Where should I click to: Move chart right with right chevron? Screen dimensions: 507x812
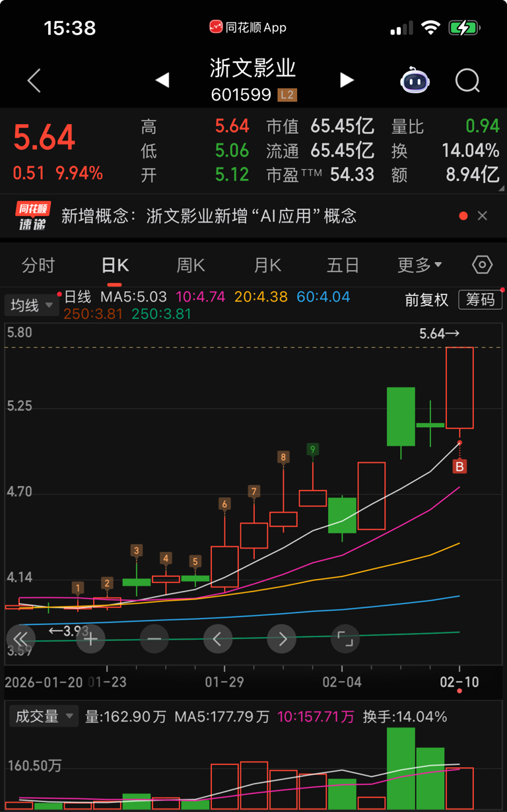[282, 639]
